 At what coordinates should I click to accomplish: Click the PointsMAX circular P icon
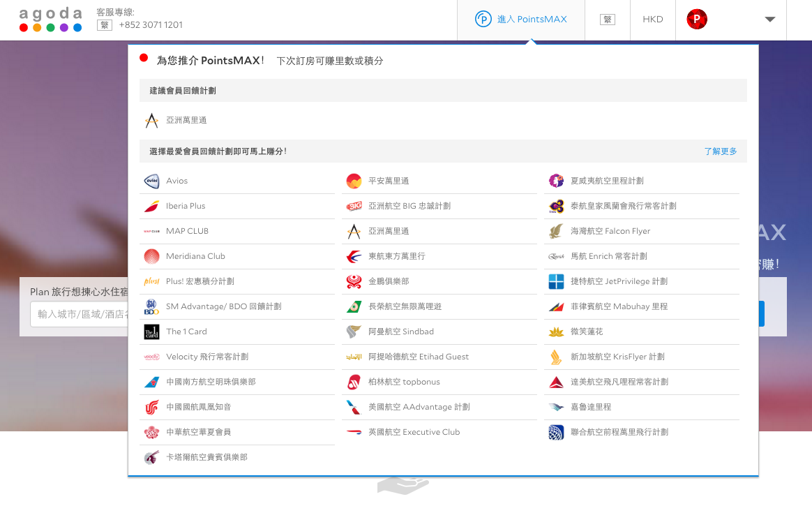click(x=483, y=19)
